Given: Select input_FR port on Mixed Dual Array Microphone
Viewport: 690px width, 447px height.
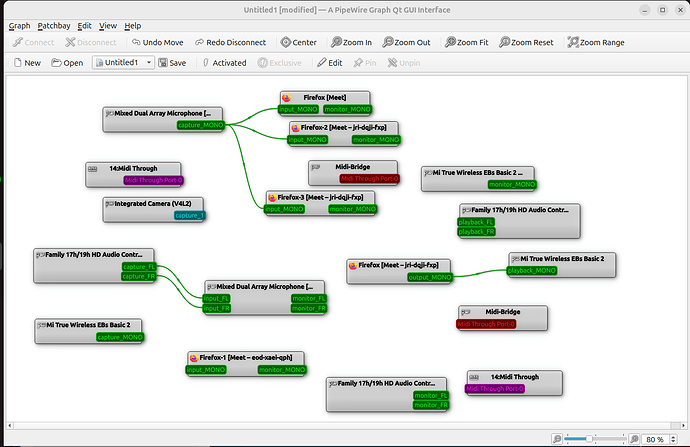Looking at the screenshot, I should tap(217, 308).
